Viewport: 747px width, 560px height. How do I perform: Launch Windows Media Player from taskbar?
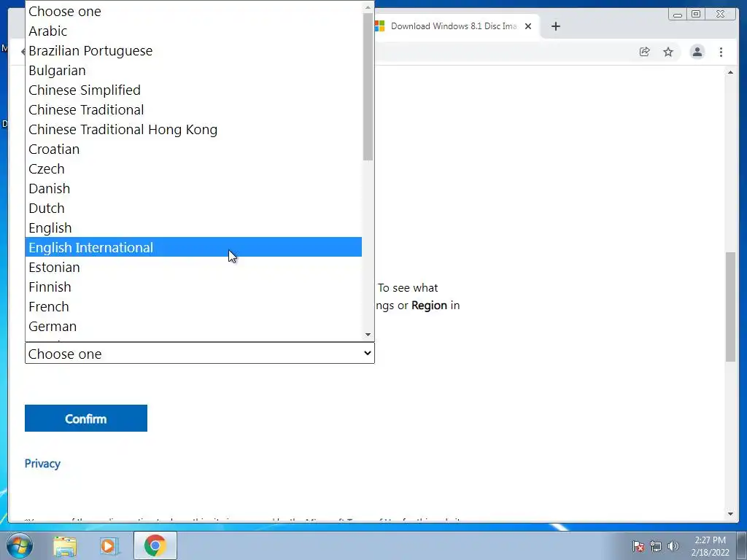coord(109,546)
